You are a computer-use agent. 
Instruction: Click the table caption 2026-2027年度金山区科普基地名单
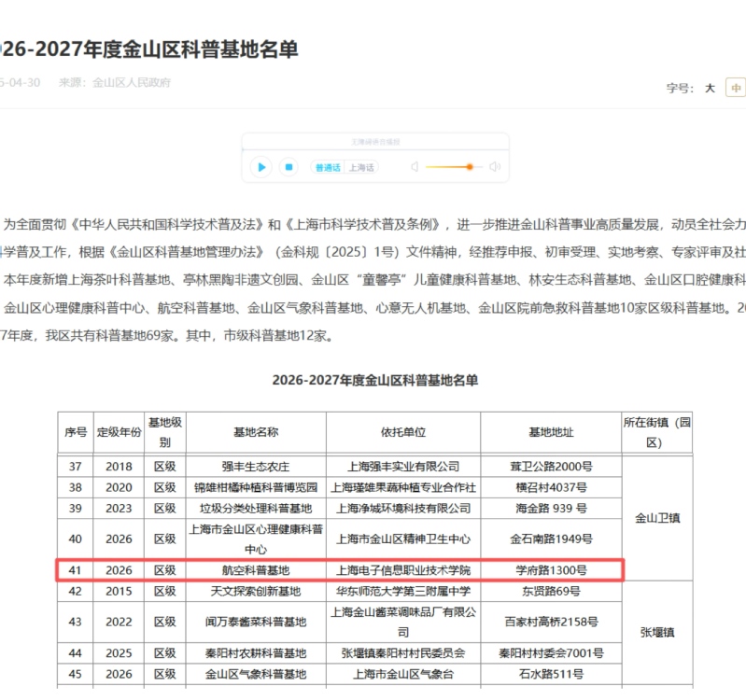375,380
